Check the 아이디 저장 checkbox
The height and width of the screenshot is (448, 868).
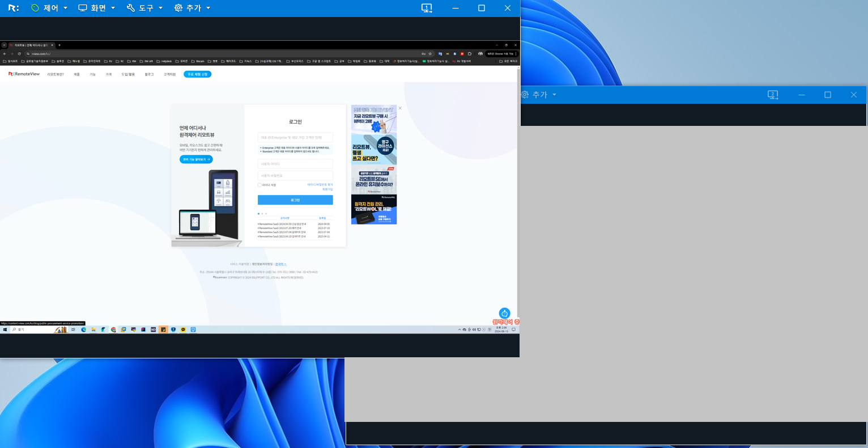pos(259,185)
